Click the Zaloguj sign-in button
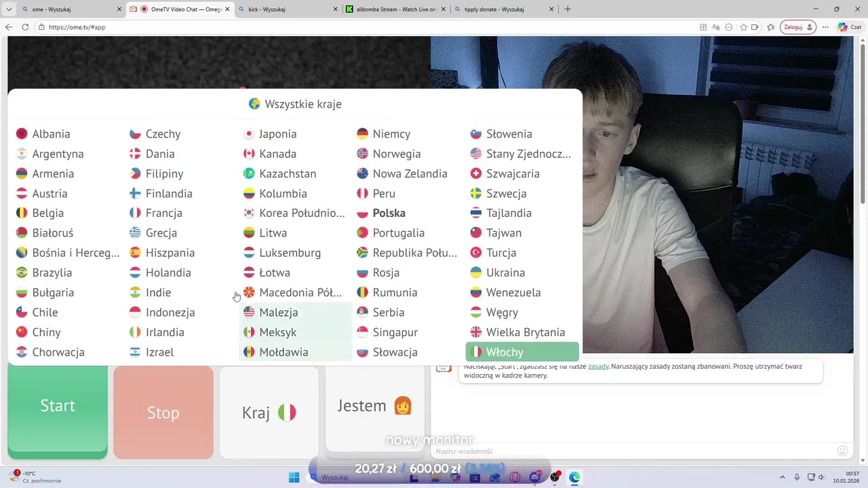Viewport: 868px width, 488px height. coord(797,27)
